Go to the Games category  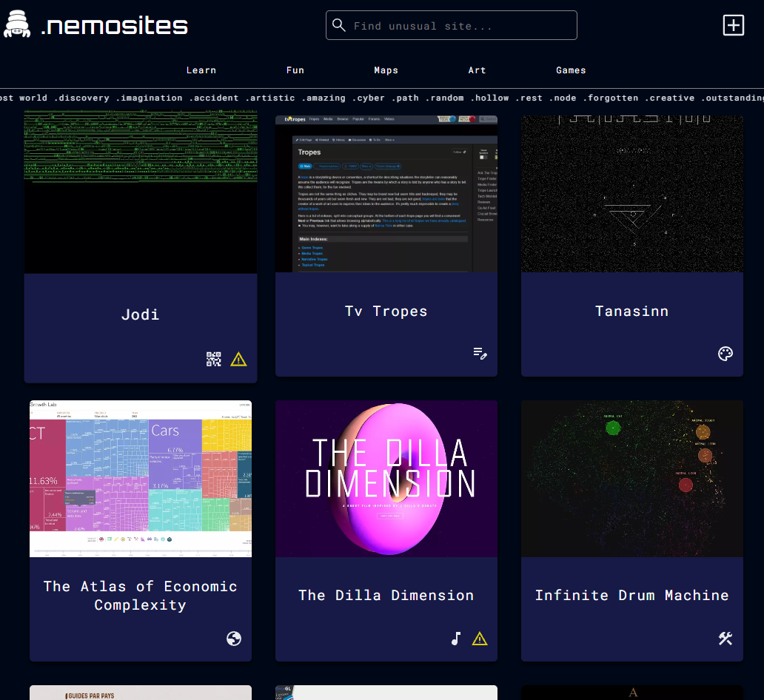point(571,70)
